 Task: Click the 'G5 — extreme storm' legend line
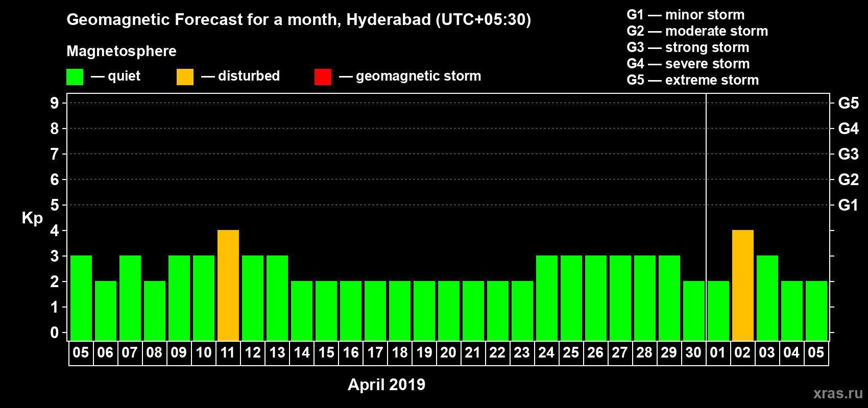click(692, 80)
